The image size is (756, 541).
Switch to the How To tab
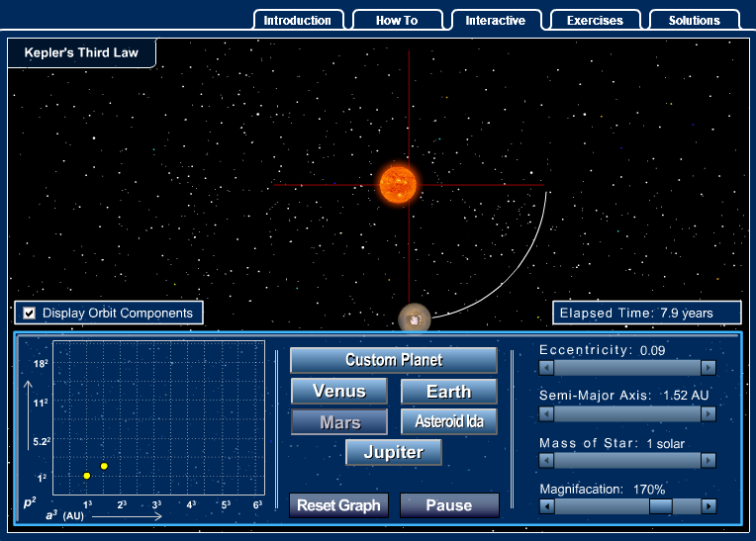tap(397, 20)
